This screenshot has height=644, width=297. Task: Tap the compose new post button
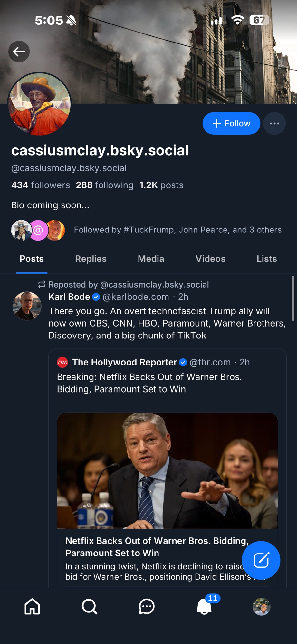261,560
